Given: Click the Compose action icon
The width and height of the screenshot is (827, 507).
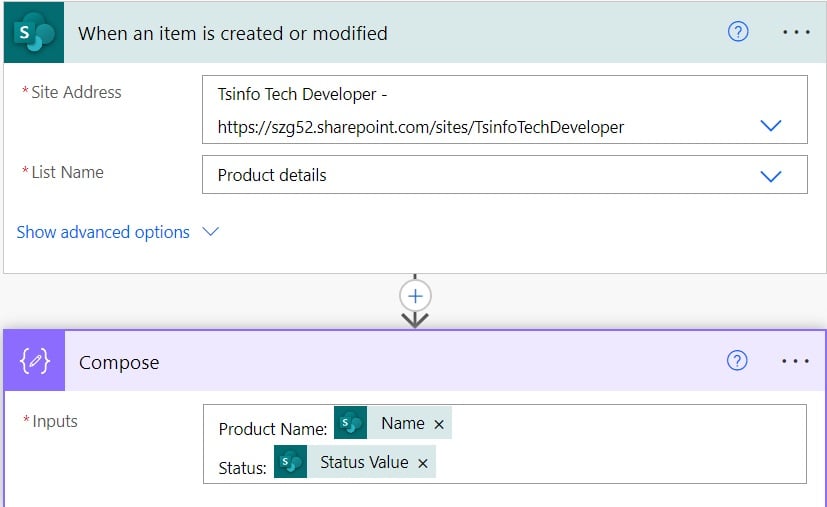Looking at the screenshot, I should click(34, 361).
